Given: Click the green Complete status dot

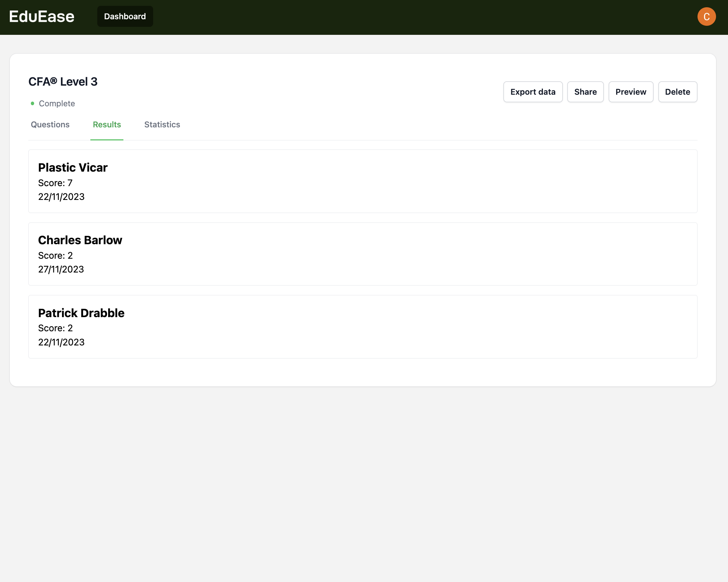Looking at the screenshot, I should [33, 103].
